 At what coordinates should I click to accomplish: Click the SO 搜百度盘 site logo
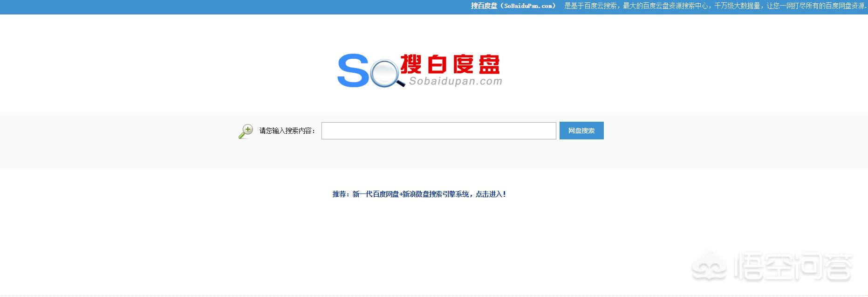coord(420,70)
